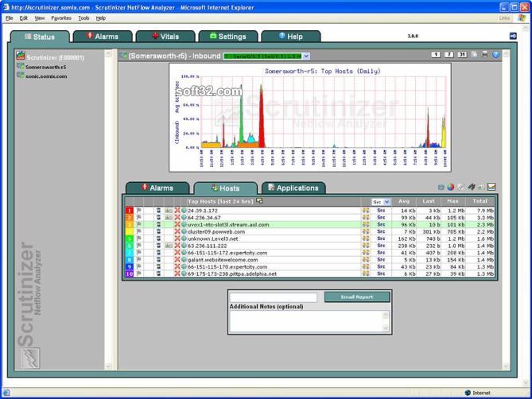Click the graph thumbnail icon for 63.236.111.222
532x399 pixels.
(x=169, y=246)
